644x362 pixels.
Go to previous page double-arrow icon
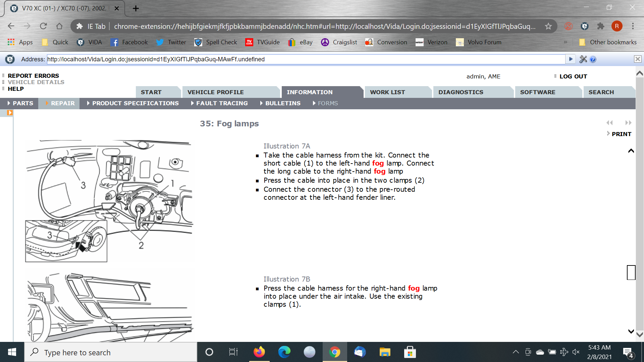tap(609, 123)
